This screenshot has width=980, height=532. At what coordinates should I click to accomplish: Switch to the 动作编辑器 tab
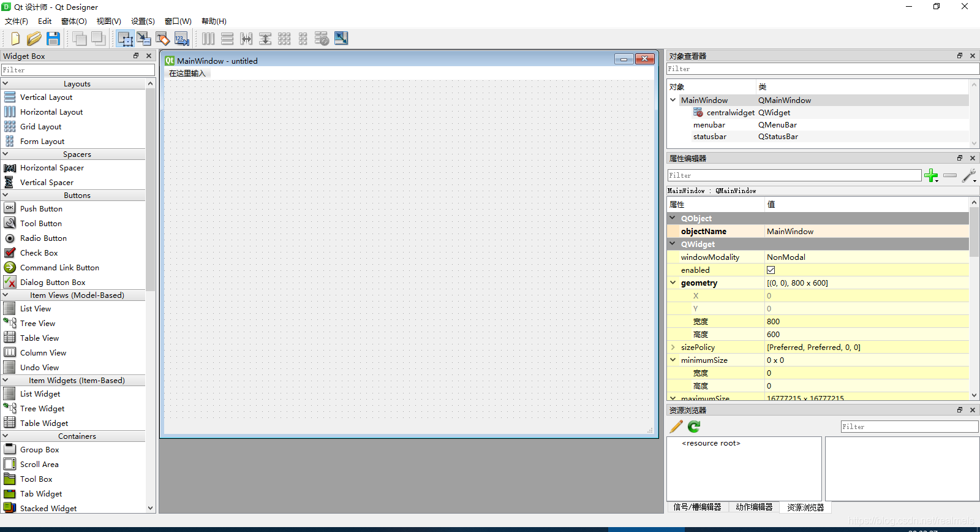click(x=754, y=507)
